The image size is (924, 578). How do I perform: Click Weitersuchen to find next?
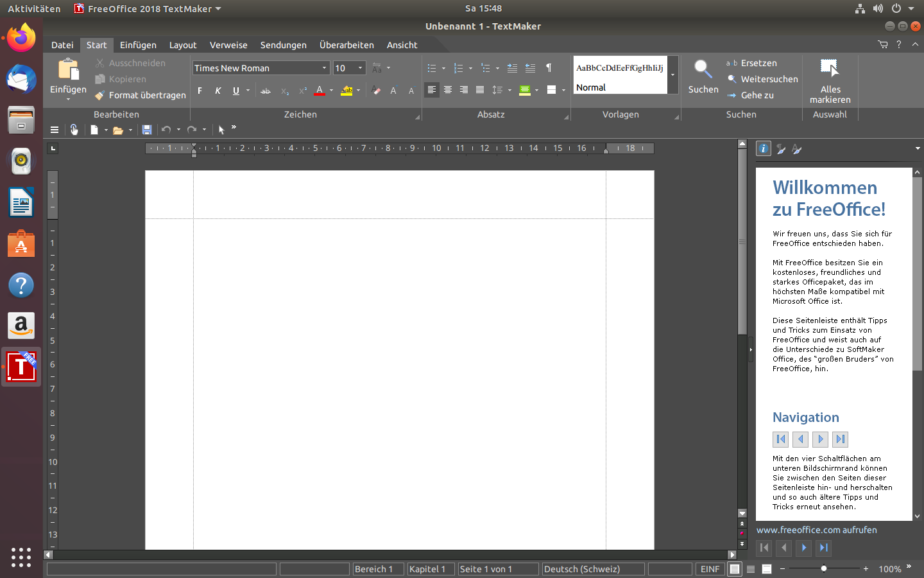[763, 79]
